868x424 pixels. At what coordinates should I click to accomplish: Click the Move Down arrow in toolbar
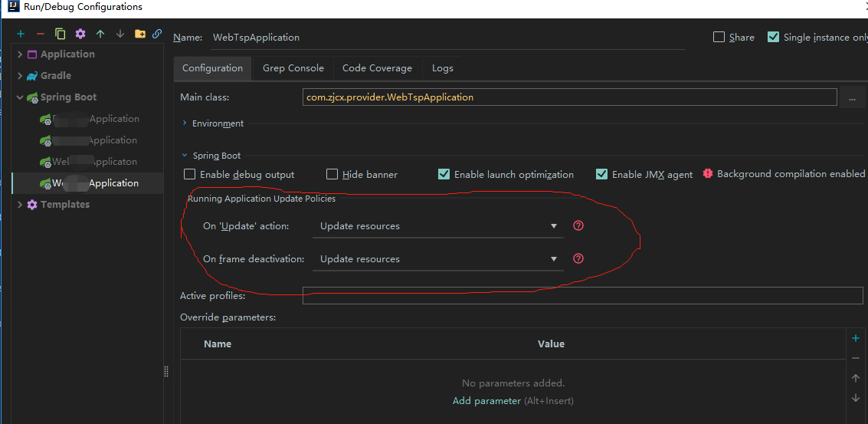120,34
